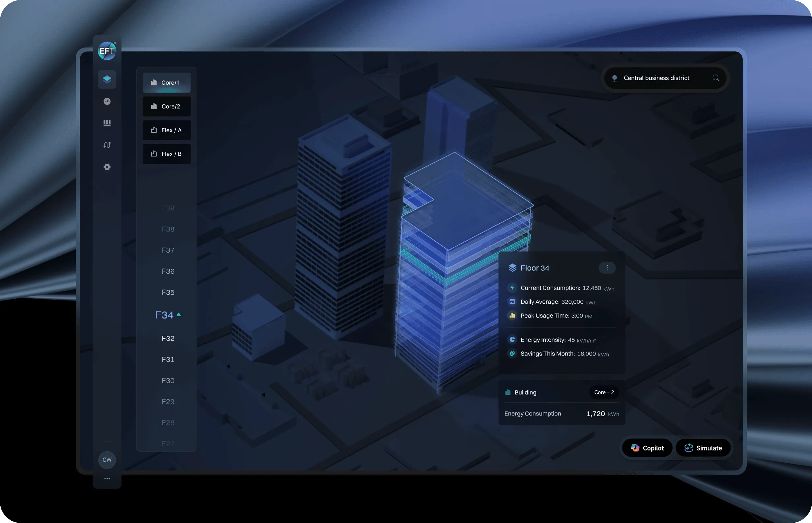Select the bar chart sidebar icon
This screenshot has width=812, height=523.
click(x=107, y=123)
